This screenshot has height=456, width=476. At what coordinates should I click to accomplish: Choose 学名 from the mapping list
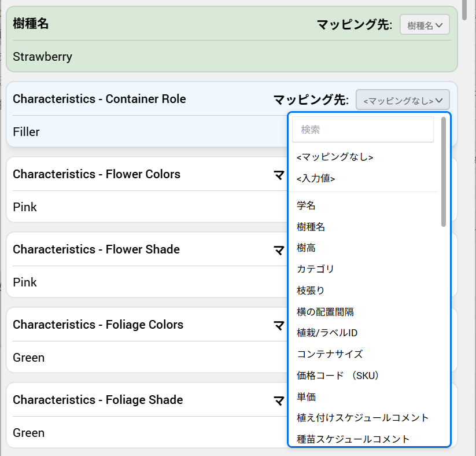[x=306, y=205]
